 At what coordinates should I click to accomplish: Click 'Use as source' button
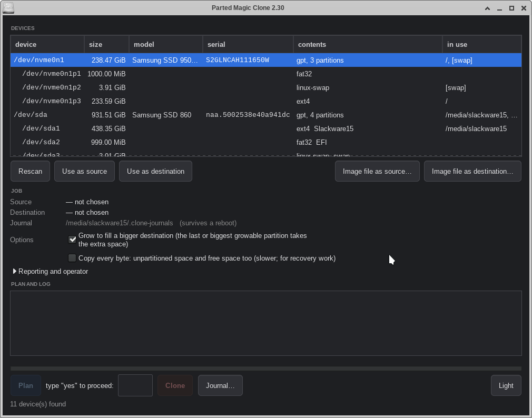pos(84,171)
